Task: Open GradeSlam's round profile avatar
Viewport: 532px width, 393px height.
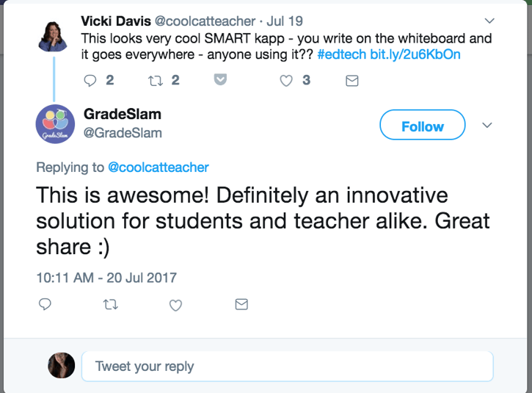Action: pyautogui.click(x=56, y=123)
